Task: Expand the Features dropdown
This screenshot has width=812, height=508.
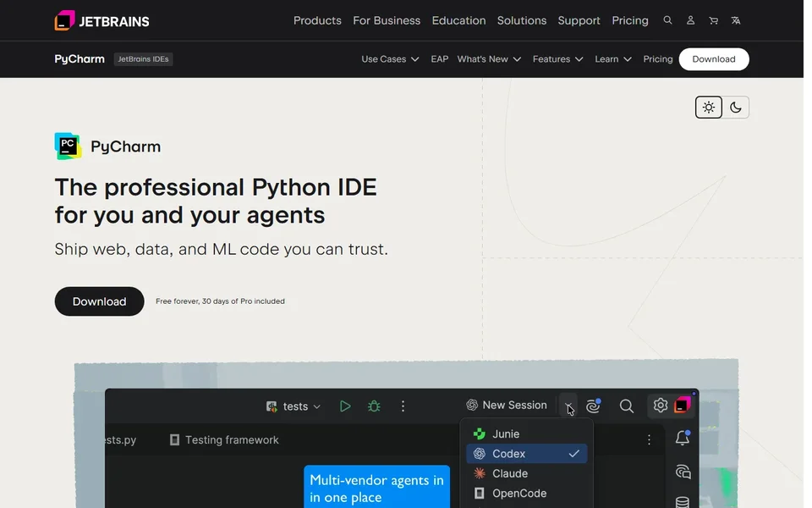Action: 557,59
